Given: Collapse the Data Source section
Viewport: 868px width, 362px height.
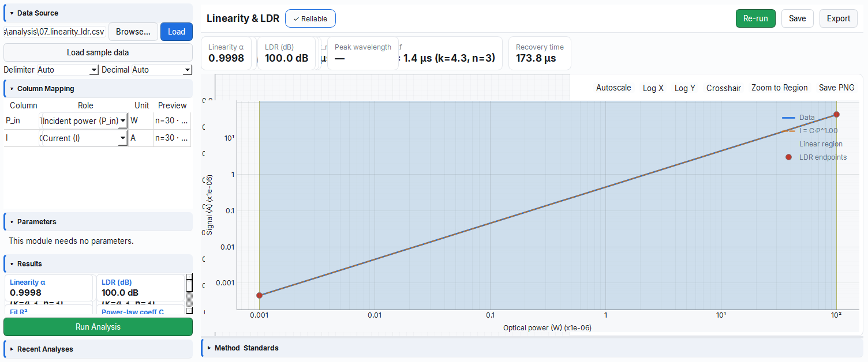Looking at the screenshot, I should click(98, 13).
